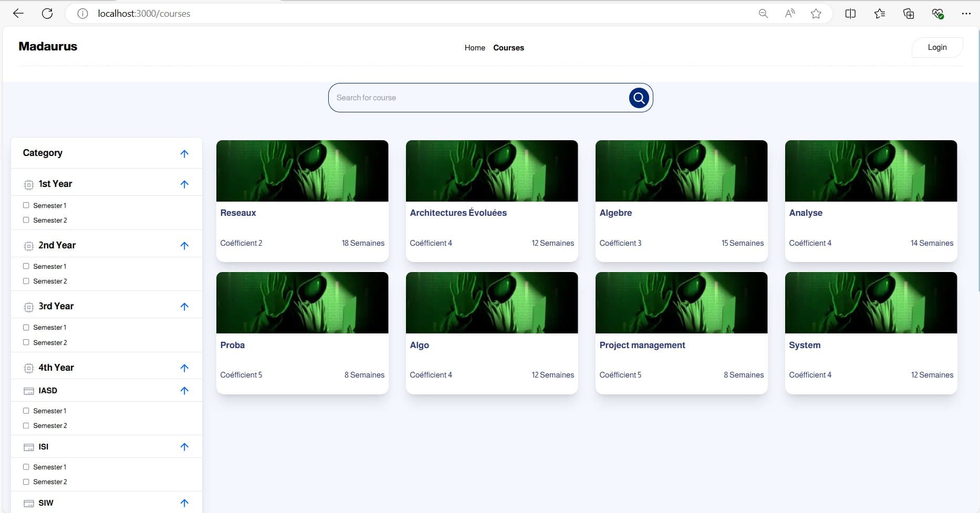This screenshot has height=513, width=980.
Task: Select the Courses menu item
Action: (508, 48)
